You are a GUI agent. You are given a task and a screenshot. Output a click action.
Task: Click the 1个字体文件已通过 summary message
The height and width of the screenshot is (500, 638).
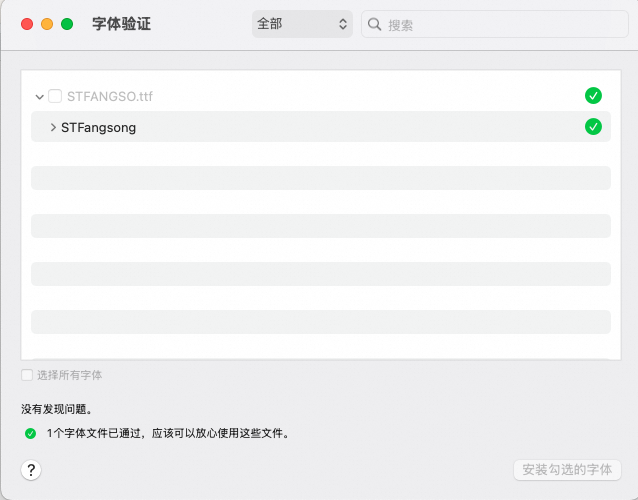coord(168,433)
